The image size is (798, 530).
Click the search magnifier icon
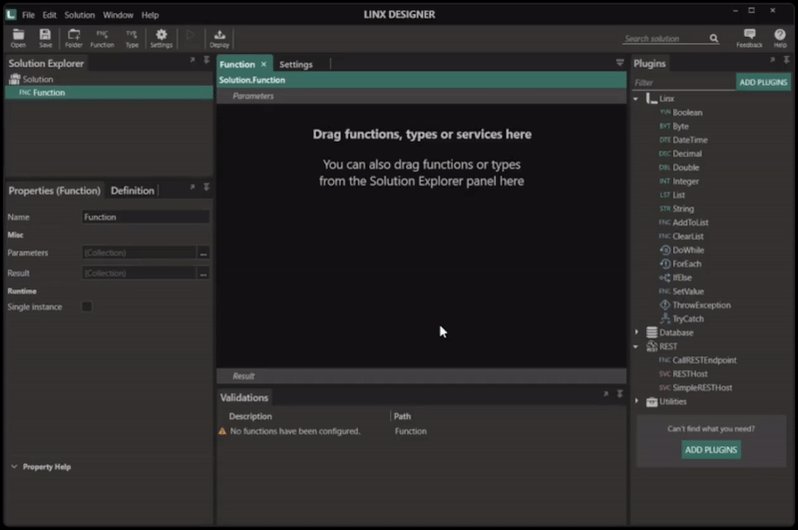click(x=714, y=38)
